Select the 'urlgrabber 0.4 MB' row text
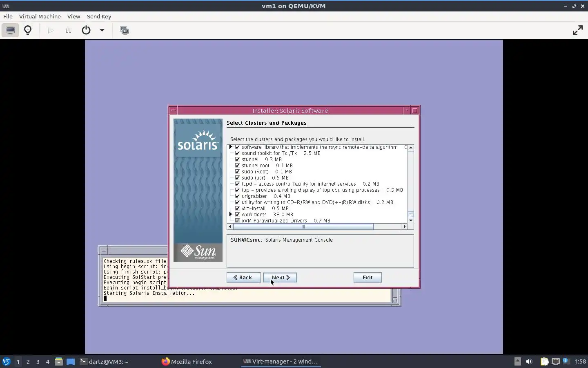588x368 pixels. (266, 196)
